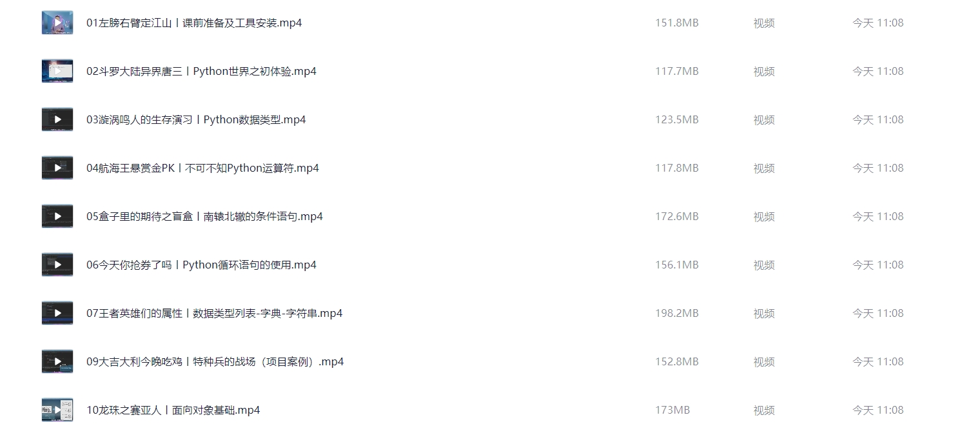Click play icon on 06今天你抢券了吗 video
980x435 pixels.
(57, 265)
